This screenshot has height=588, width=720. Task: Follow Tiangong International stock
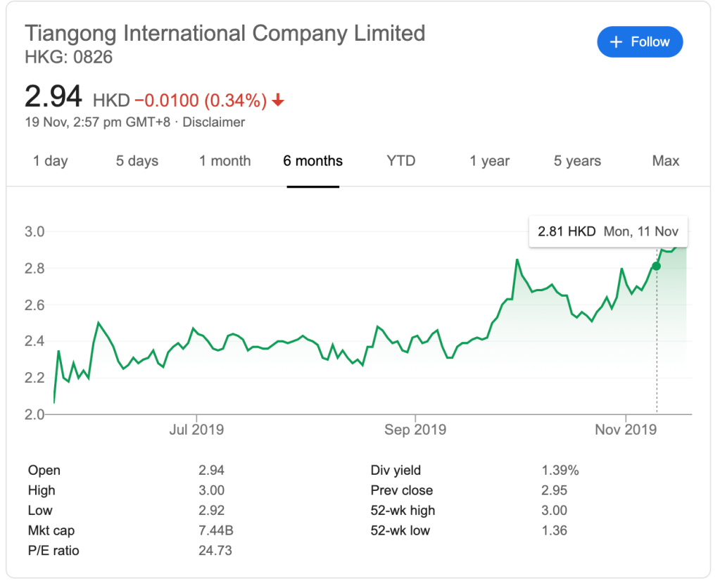click(640, 42)
